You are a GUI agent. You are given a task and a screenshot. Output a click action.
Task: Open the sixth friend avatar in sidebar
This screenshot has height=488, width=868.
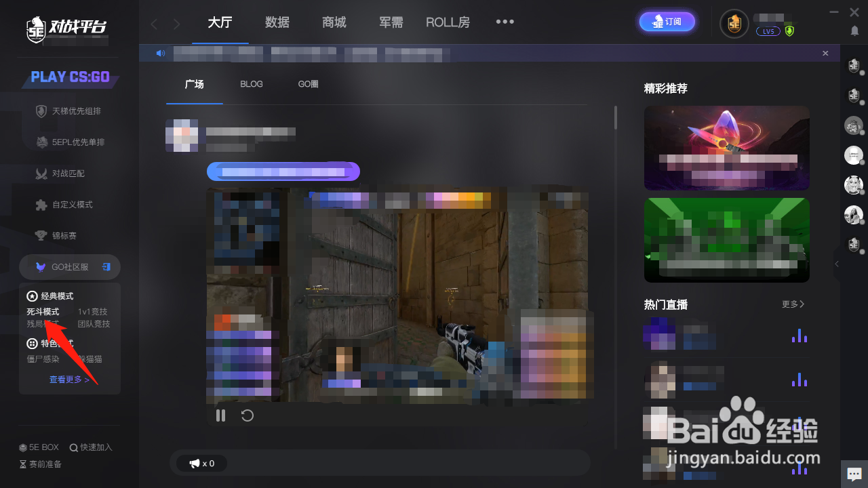854,215
